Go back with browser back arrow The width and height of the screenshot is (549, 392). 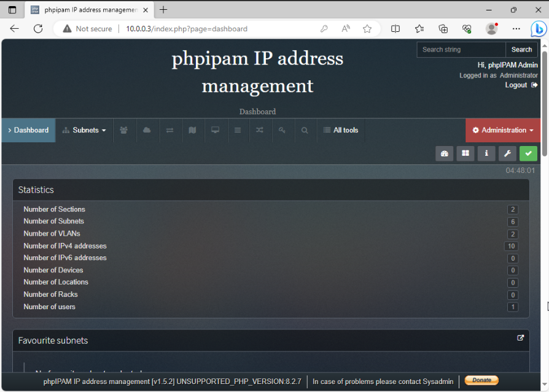click(14, 29)
